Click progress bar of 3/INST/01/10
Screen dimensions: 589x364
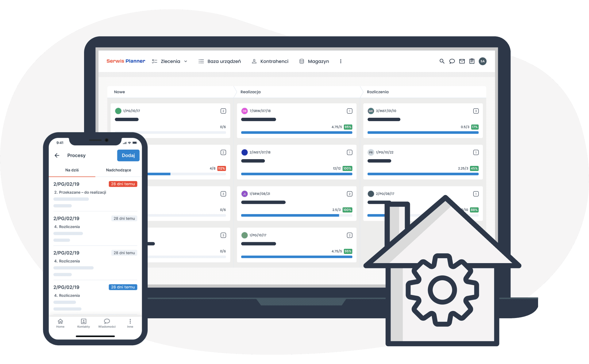click(423, 132)
